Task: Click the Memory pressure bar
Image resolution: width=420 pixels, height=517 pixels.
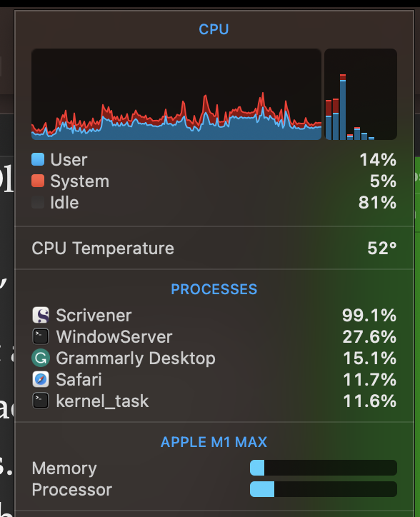Action: pyautogui.click(x=324, y=468)
